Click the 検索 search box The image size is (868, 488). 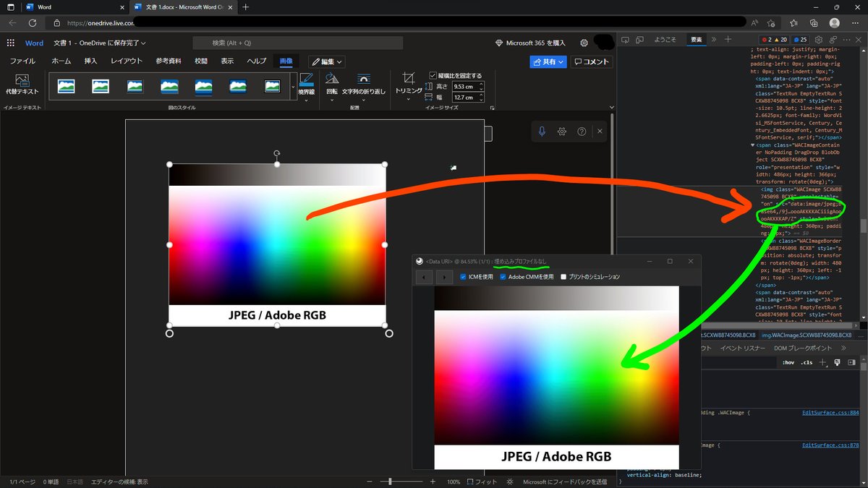(x=297, y=43)
